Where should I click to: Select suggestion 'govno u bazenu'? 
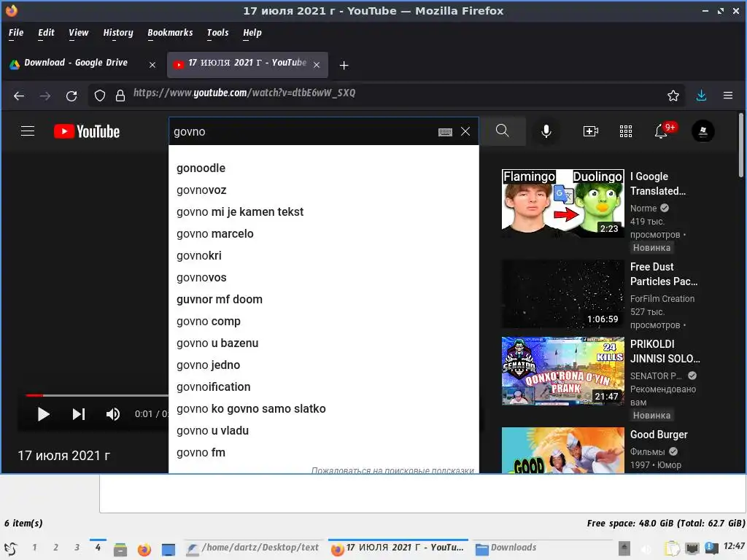323,343
